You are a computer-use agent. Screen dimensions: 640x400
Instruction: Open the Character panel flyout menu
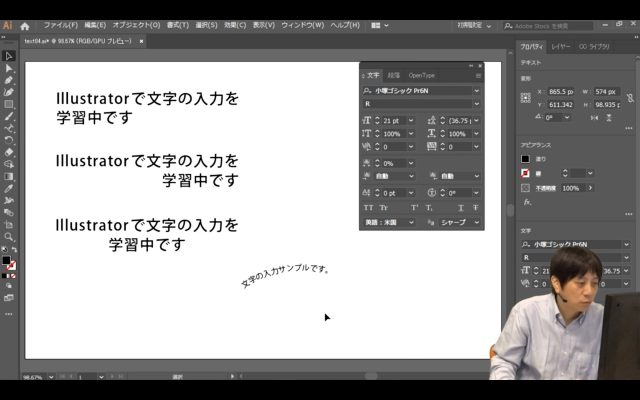tap(478, 76)
